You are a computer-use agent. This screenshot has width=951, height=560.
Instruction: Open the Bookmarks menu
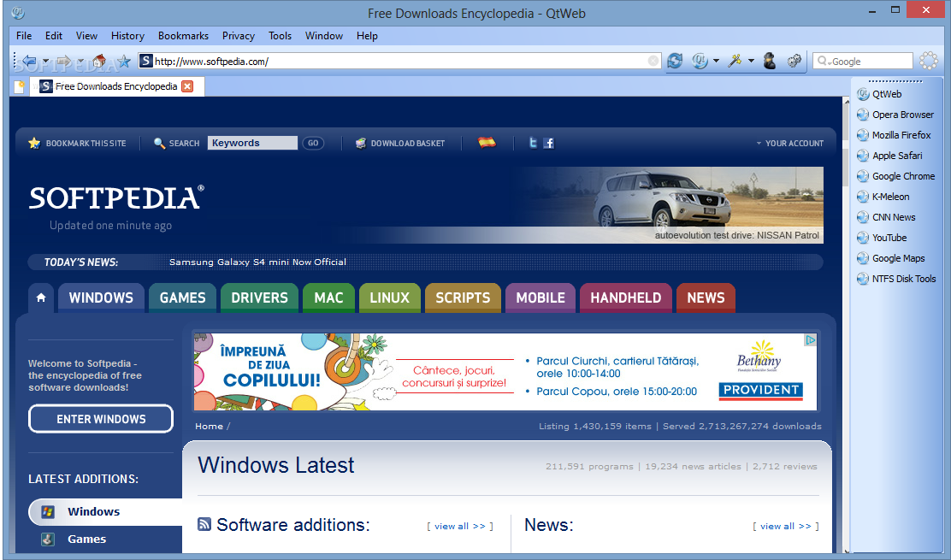(183, 36)
